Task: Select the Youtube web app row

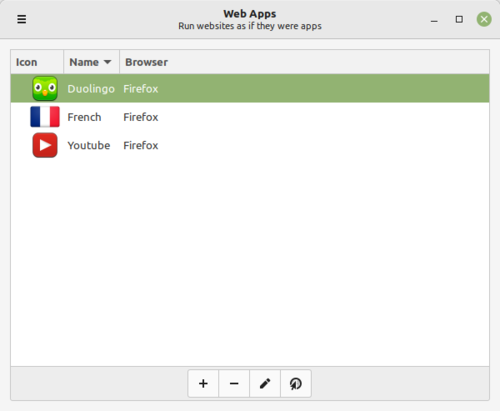Action: tap(250, 145)
